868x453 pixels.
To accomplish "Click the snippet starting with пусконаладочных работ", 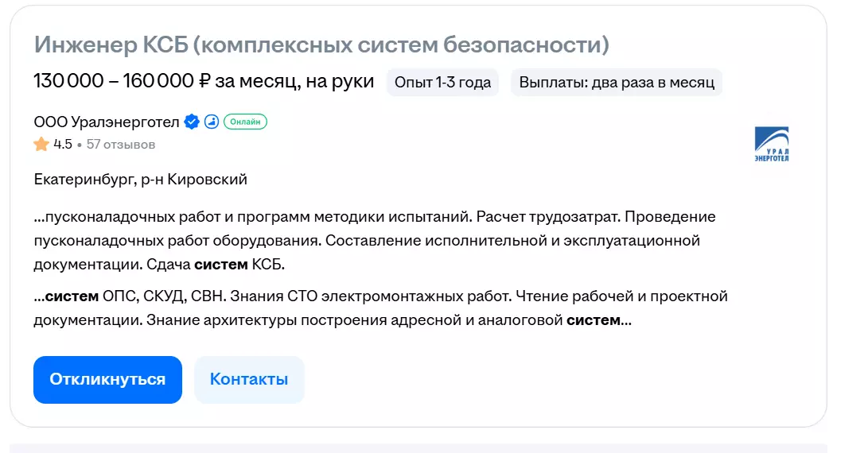I will [x=366, y=240].
